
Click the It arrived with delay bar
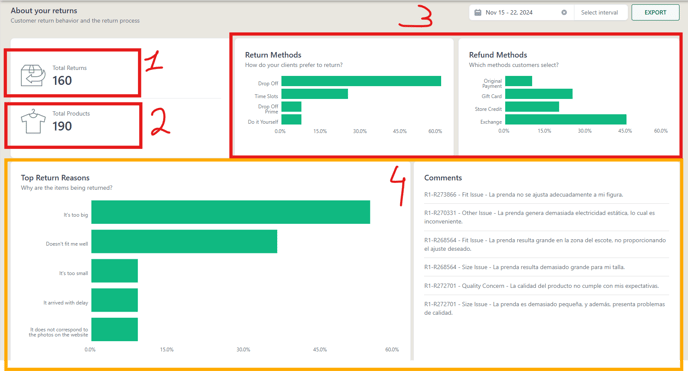pyautogui.click(x=115, y=300)
